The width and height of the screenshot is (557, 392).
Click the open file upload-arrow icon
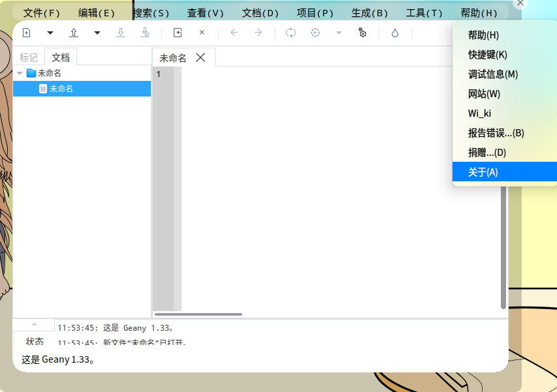tap(74, 33)
